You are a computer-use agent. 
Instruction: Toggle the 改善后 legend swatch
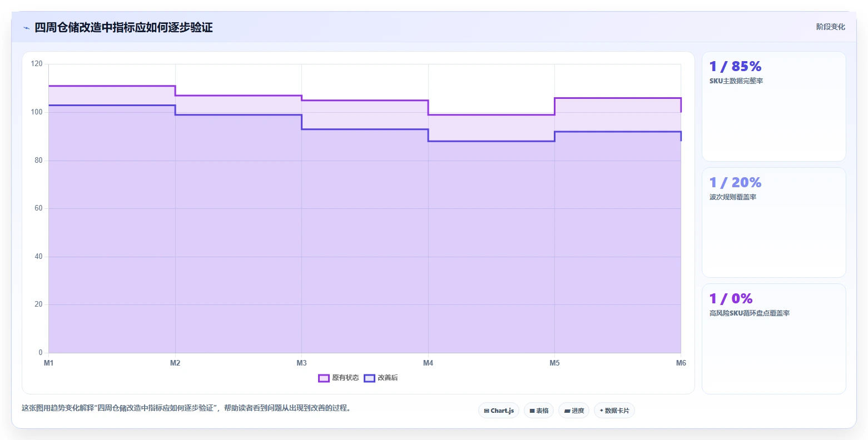coord(369,378)
